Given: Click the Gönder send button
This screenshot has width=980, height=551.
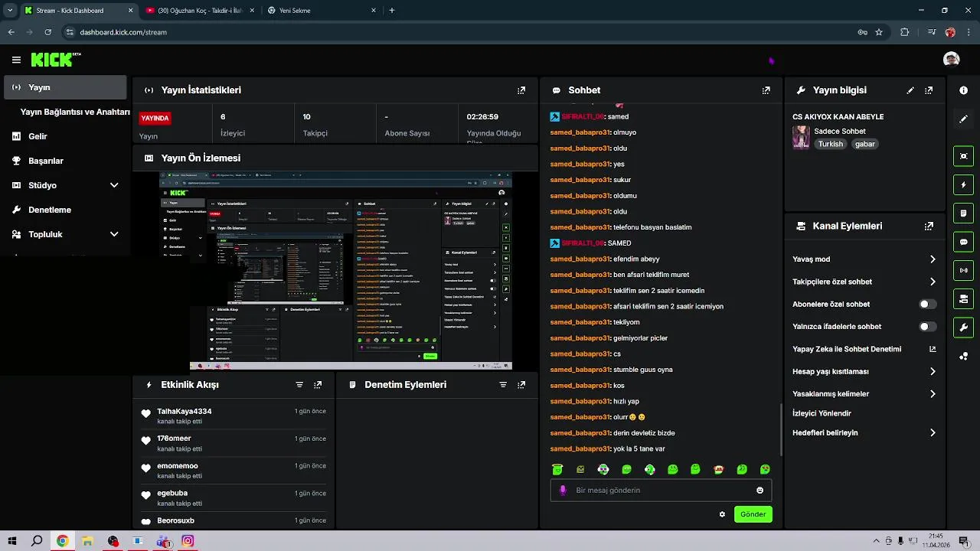Looking at the screenshot, I should pos(753,514).
